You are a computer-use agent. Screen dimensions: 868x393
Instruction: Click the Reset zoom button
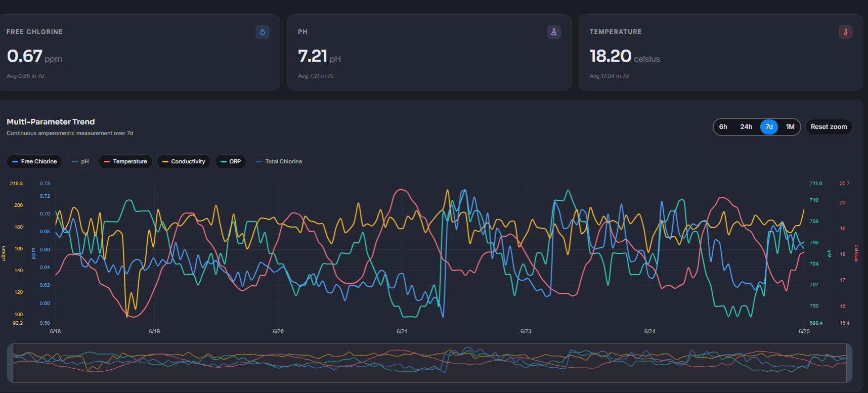click(x=829, y=127)
